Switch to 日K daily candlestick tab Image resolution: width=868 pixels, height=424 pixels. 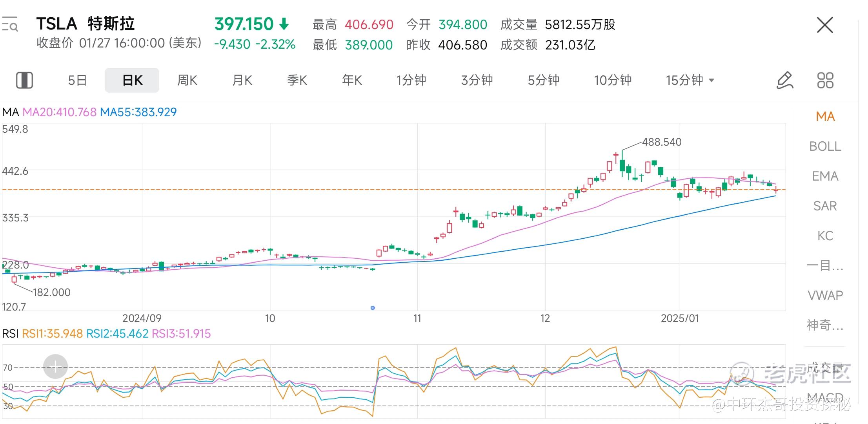tap(132, 80)
